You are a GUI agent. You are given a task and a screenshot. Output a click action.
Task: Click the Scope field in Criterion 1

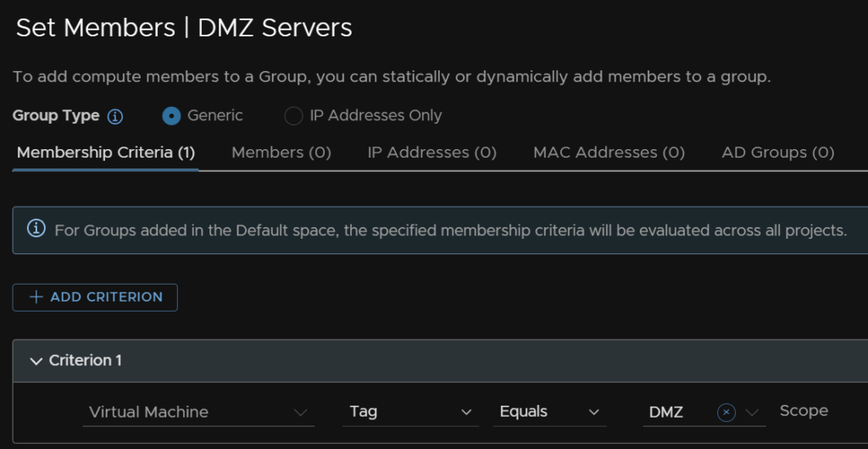[x=804, y=411]
